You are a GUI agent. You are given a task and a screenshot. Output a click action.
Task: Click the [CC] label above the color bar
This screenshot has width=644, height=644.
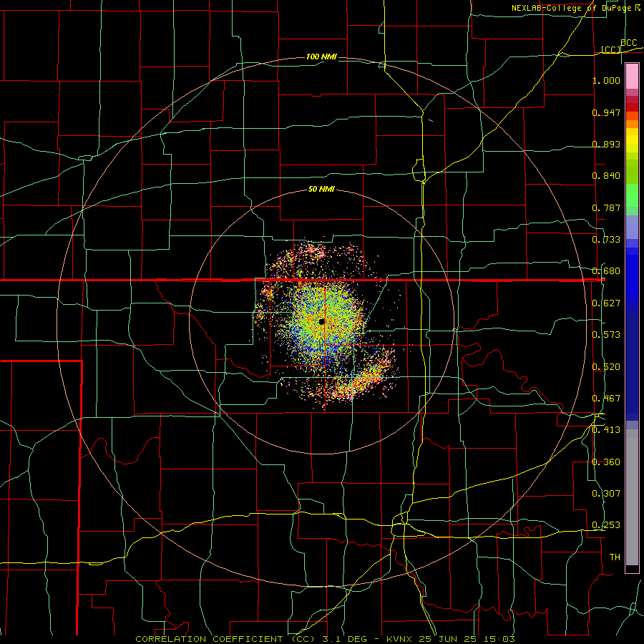(610, 49)
